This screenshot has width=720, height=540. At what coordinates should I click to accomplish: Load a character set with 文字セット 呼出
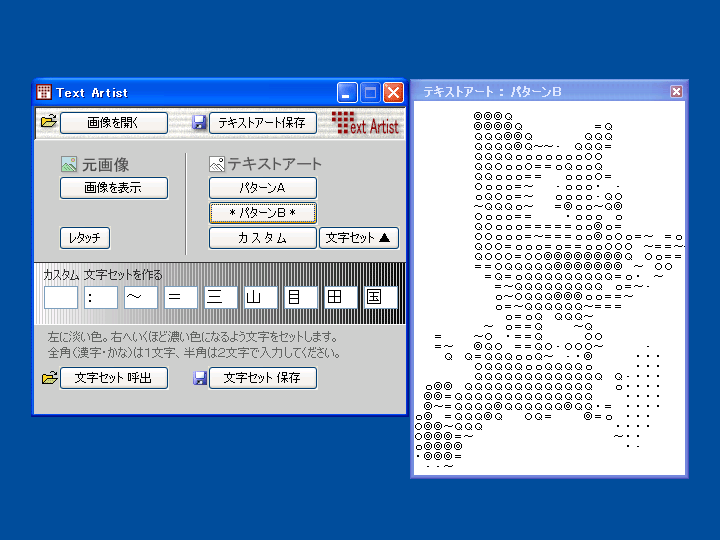point(113,378)
